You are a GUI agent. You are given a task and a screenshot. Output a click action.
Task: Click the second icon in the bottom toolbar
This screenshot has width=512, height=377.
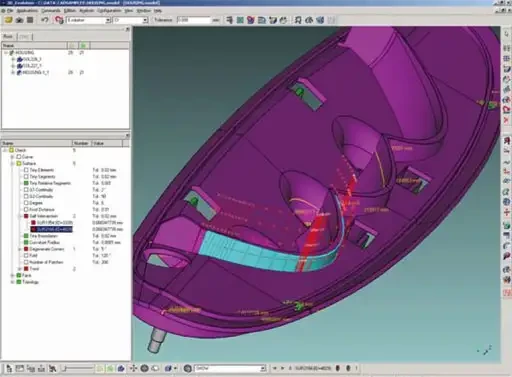(20, 368)
